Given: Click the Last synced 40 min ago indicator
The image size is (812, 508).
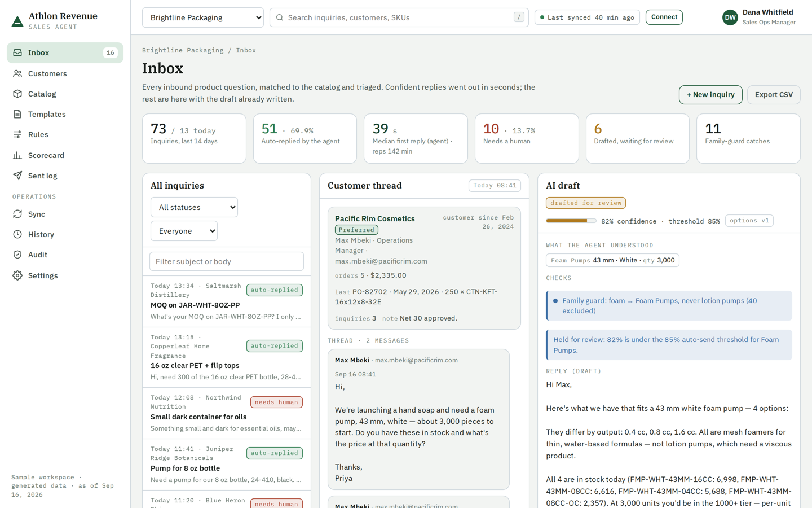Looking at the screenshot, I should click(587, 17).
